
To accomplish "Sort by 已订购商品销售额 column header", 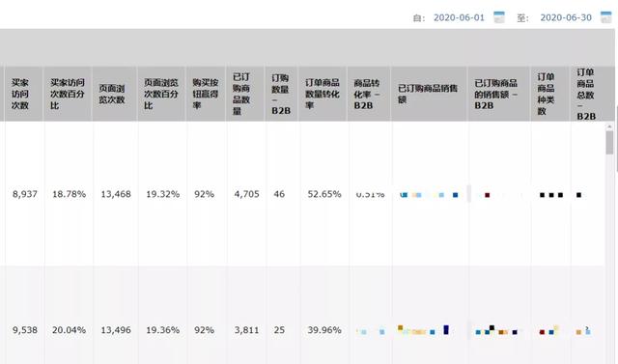I will pyautogui.click(x=428, y=94).
